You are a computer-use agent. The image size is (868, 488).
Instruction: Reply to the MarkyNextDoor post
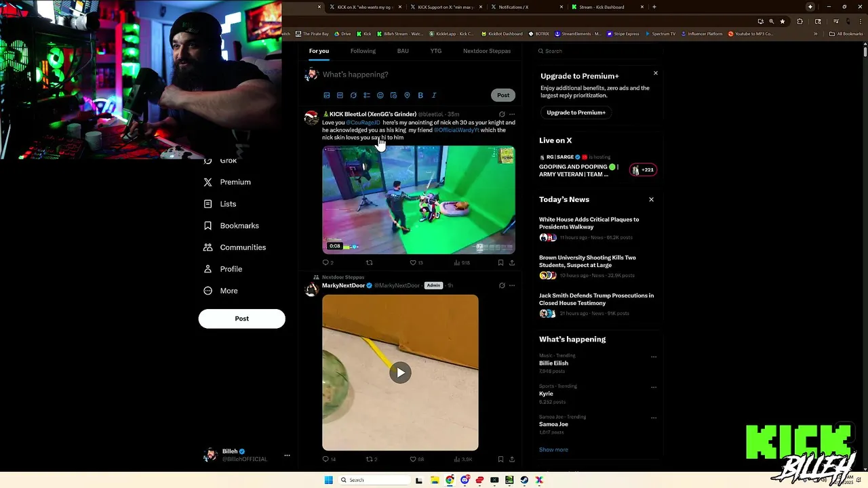(326, 460)
